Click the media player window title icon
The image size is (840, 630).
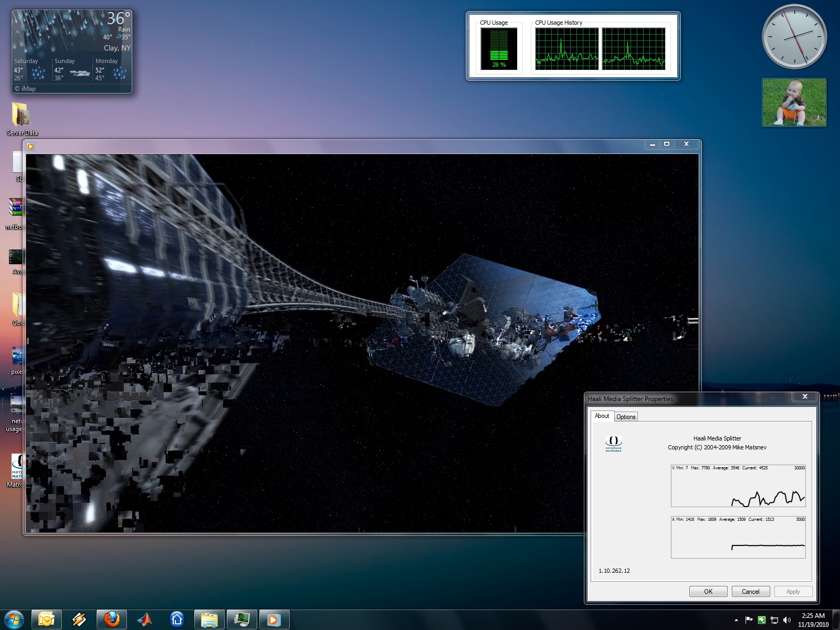(30, 146)
